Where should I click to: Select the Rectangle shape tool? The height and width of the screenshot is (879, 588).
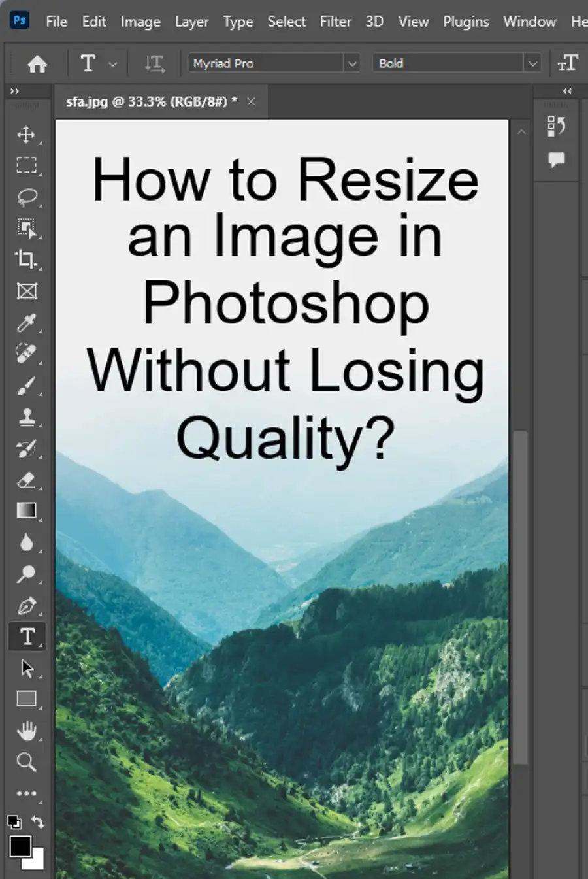26,699
